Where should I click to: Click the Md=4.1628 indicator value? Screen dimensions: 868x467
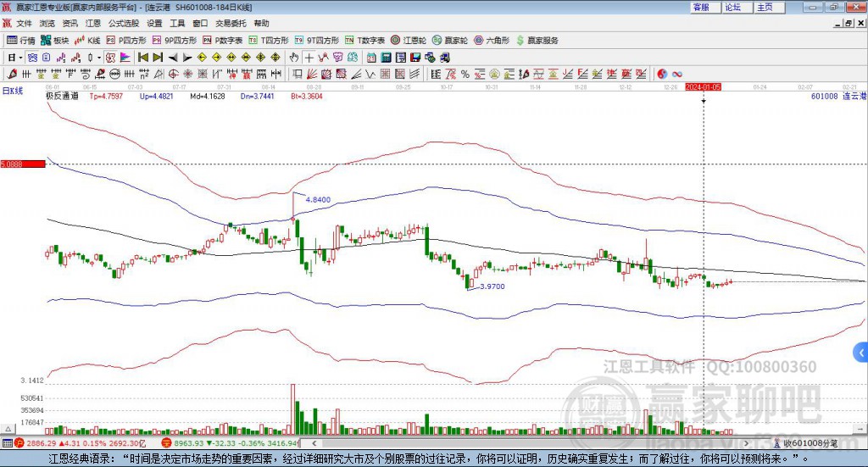click(x=208, y=97)
